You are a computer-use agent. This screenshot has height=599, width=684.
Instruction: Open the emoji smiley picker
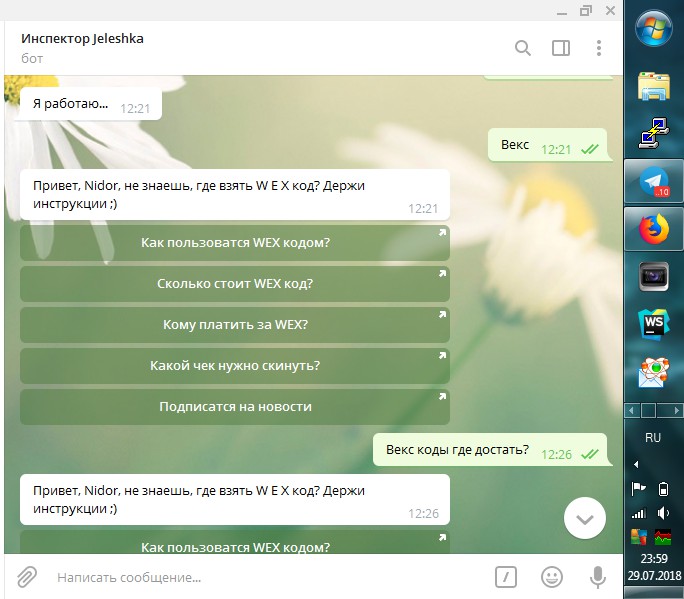[551, 577]
